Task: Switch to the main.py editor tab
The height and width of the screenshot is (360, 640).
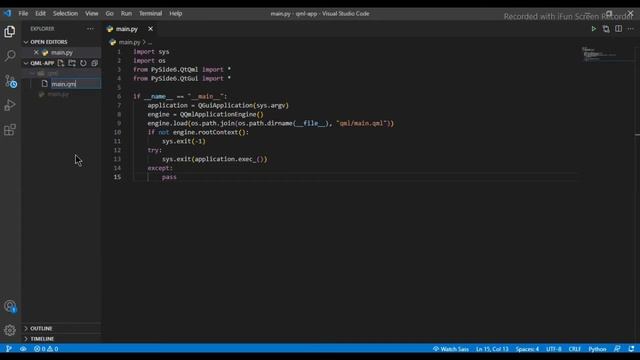Action: pyautogui.click(x=127, y=29)
